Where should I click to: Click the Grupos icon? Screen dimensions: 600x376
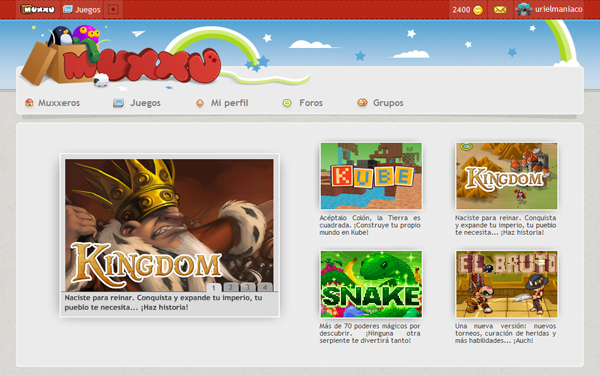pyautogui.click(x=362, y=102)
